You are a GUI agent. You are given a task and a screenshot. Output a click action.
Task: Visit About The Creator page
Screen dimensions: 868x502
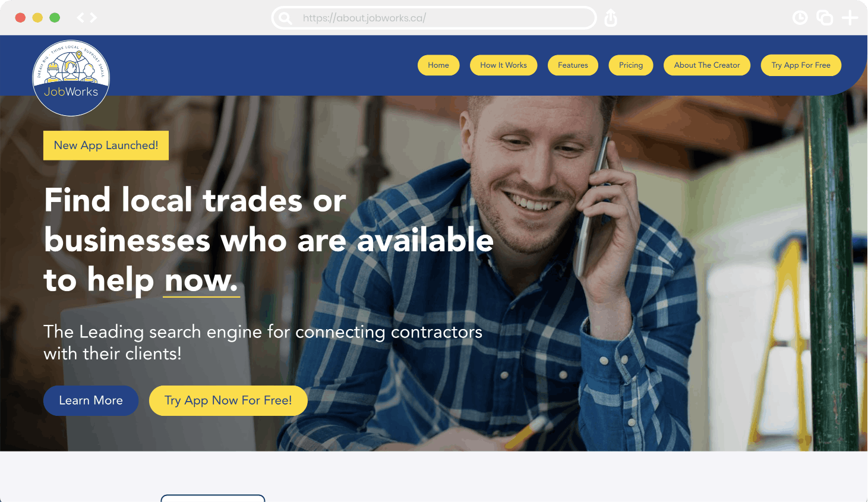707,65
